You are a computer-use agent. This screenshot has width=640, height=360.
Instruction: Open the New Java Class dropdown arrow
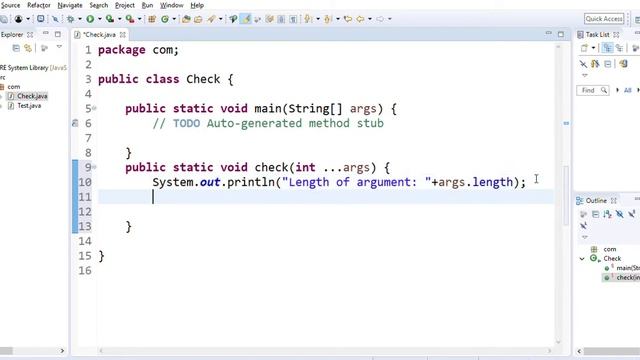tap(174, 19)
